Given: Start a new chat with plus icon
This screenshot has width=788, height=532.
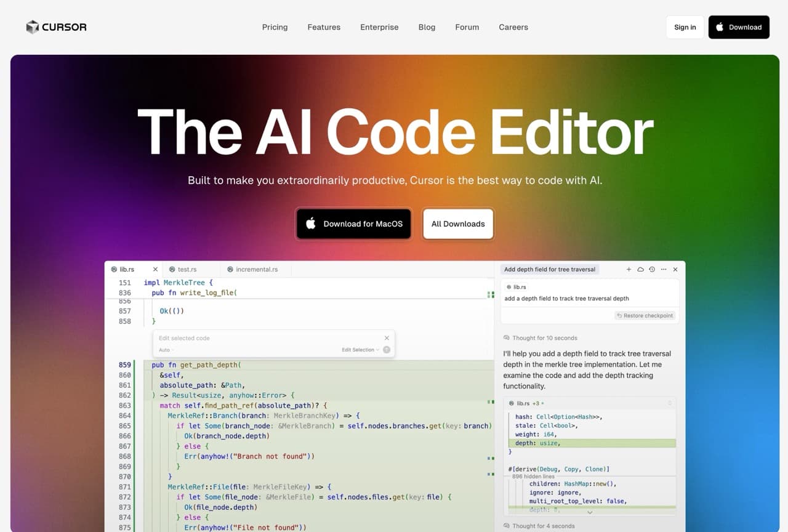Looking at the screenshot, I should tap(629, 269).
